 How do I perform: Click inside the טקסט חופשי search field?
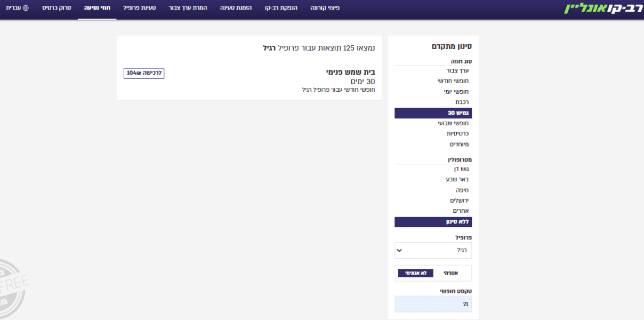433,303
